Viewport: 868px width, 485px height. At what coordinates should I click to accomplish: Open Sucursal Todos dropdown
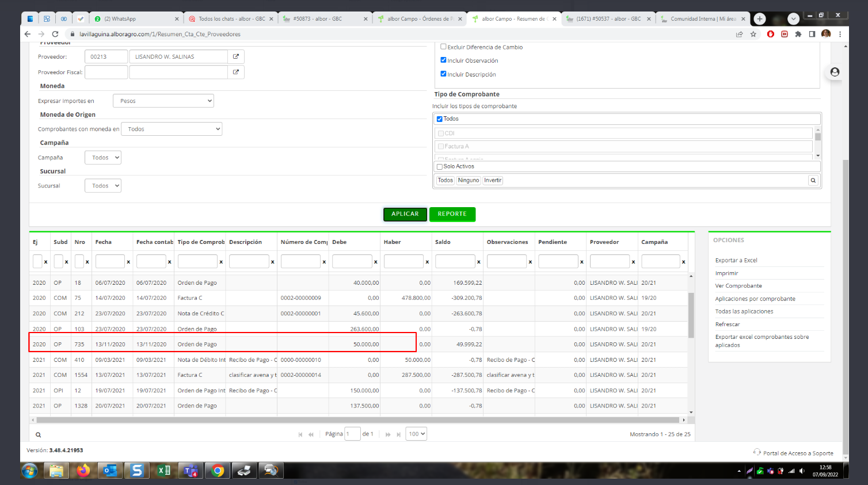click(x=103, y=185)
